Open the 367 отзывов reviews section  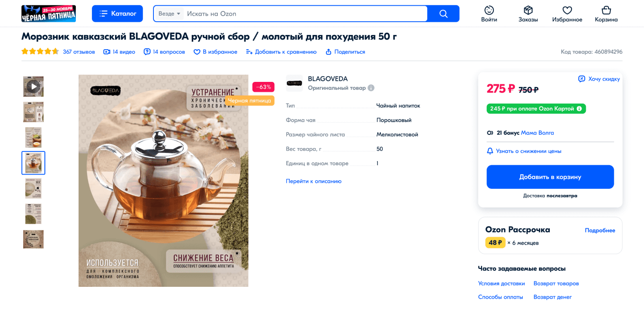79,52
